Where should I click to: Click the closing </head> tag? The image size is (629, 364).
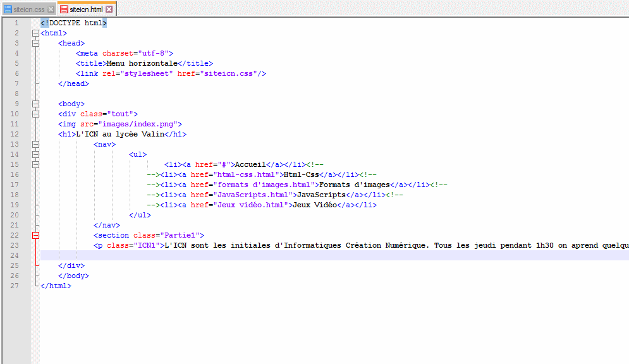click(x=74, y=83)
